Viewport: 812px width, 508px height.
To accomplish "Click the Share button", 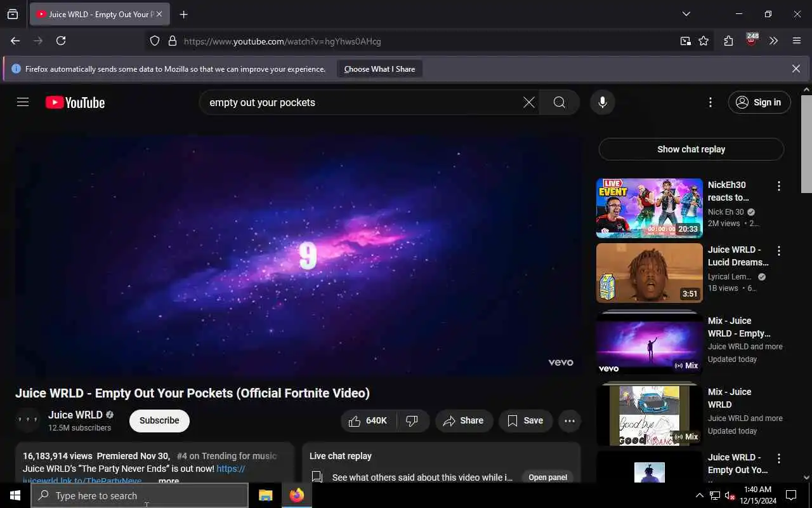I will tap(464, 420).
